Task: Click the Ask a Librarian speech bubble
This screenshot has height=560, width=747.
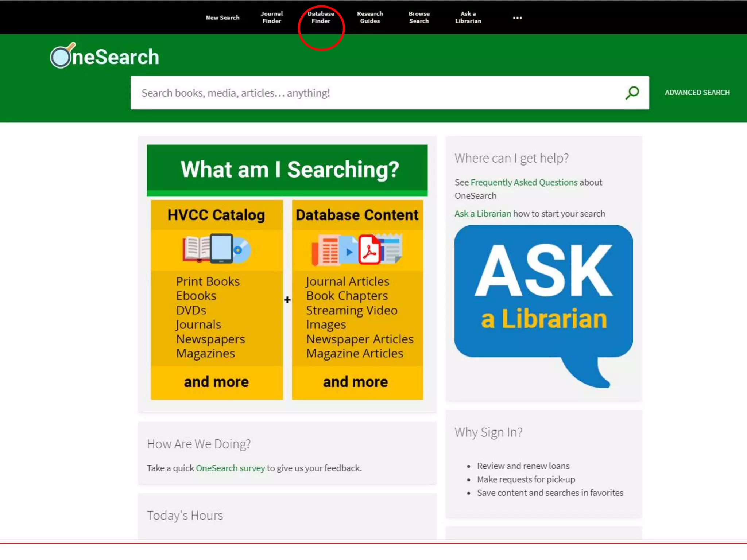Action: point(543,292)
